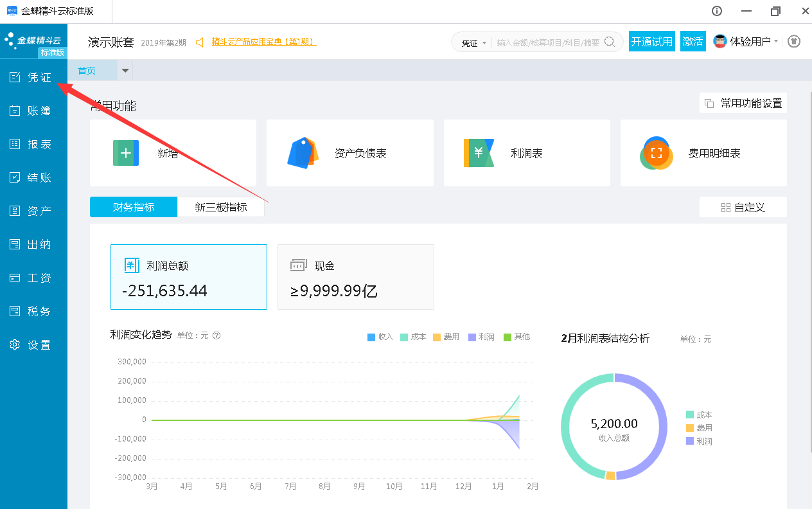Toggle the 费用 chart legend item

click(446, 336)
